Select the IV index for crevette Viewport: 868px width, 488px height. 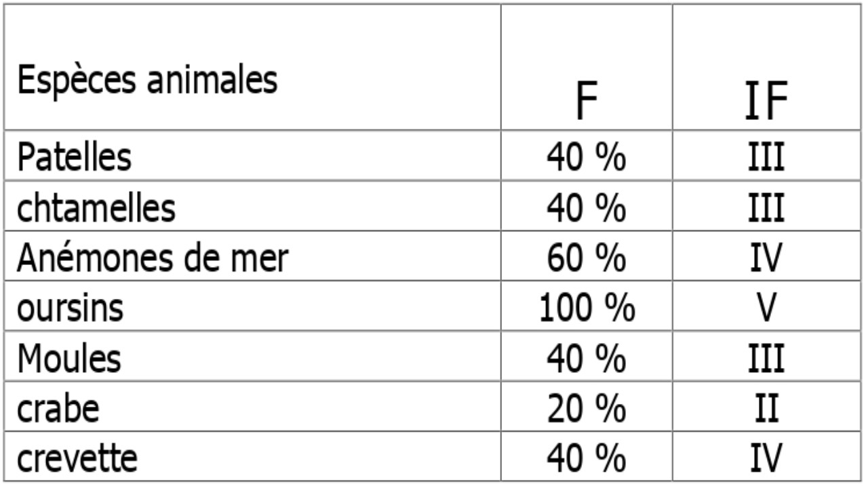pos(766,459)
